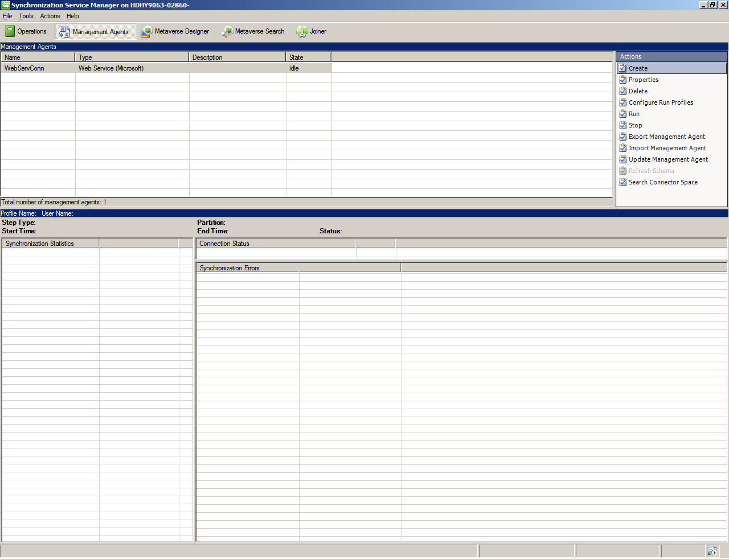Click the icon beside Properties action
The height and width of the screenshot is (560, 729).
(623, 80)
